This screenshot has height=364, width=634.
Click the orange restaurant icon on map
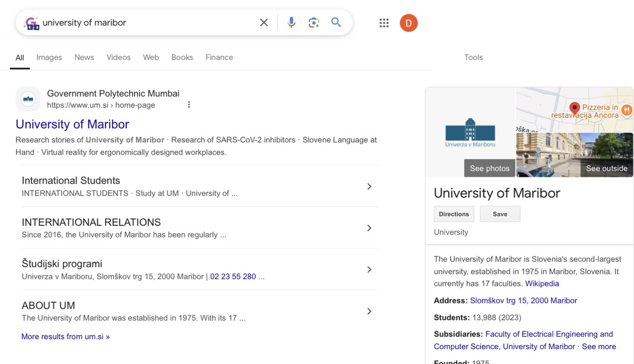pyautogui.click(x=627, y=110)
